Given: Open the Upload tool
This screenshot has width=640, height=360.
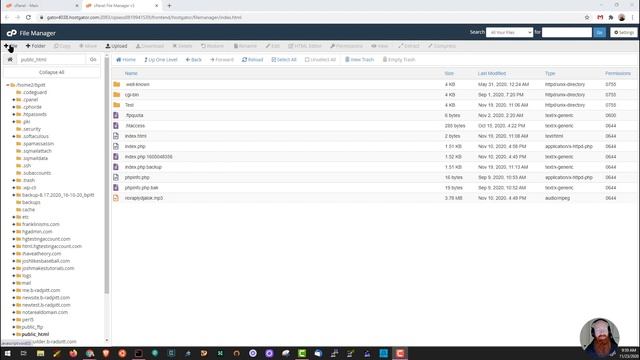Looking at the screenshot, I should pyautogui.click(x=116, y=46).
